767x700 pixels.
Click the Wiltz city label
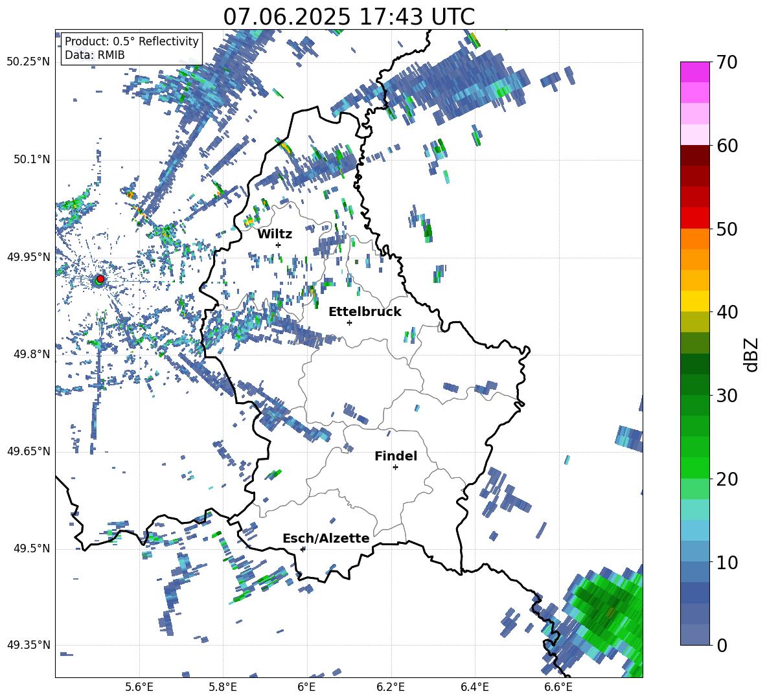click(x=275, y=234)
